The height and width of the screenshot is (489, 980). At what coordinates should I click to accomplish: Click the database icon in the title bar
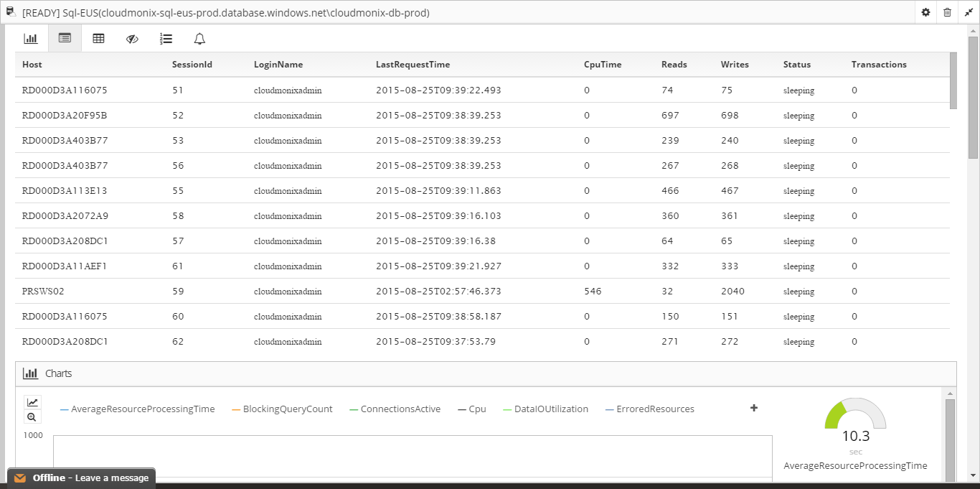pos(11,12)
